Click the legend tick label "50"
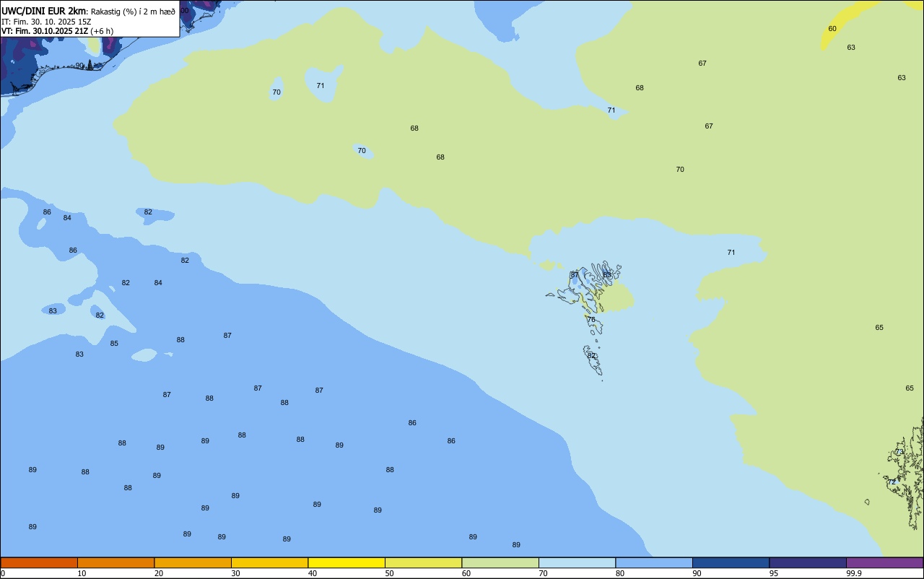 (389, 573)
